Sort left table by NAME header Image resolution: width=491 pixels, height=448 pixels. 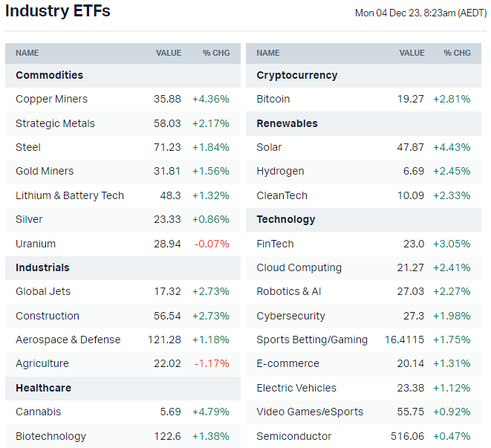(27, 53)
